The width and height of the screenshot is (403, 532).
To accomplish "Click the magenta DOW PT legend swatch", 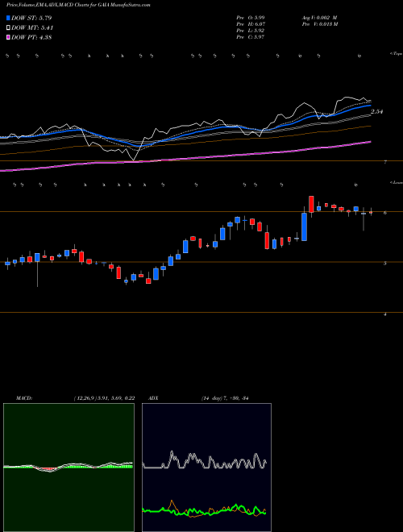I will coord(9,38).
